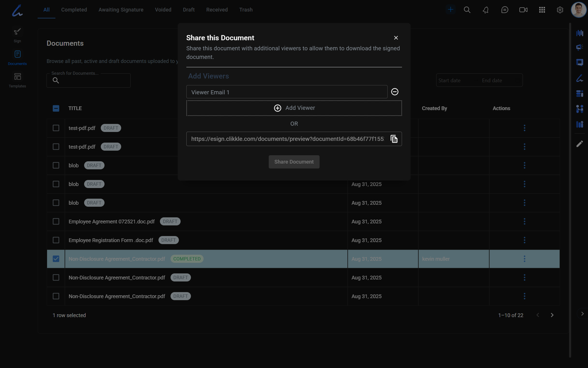This screenshot has height=368, width=588.
Task: Open the Sign section in left sidebar
Action: point(17,35)
